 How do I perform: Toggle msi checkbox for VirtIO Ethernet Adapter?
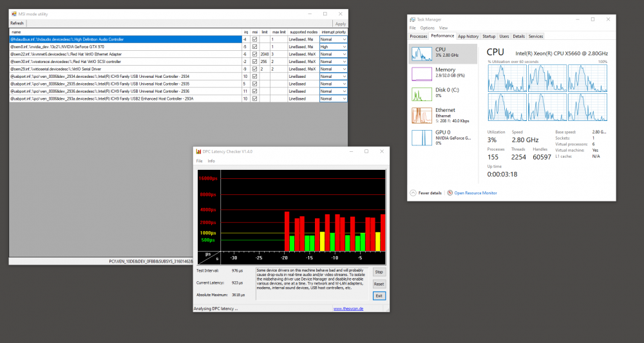point(254,54)
